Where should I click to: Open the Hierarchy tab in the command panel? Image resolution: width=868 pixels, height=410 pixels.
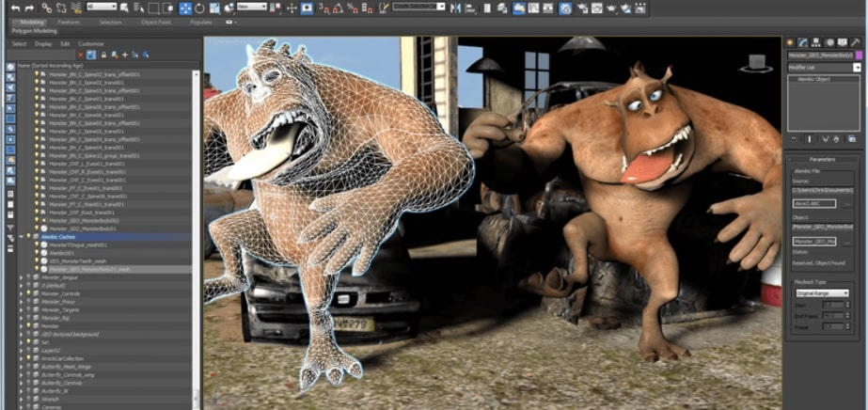pos(816,42)
